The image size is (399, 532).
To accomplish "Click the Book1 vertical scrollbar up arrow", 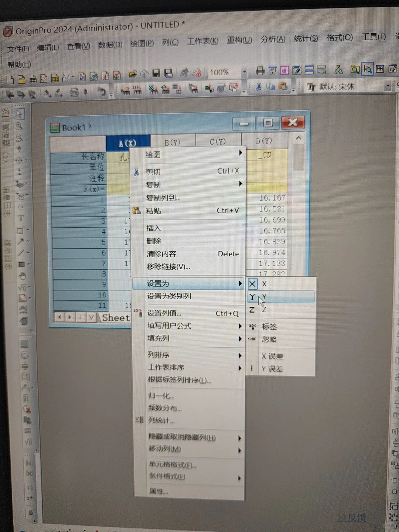I will point(299,138).
